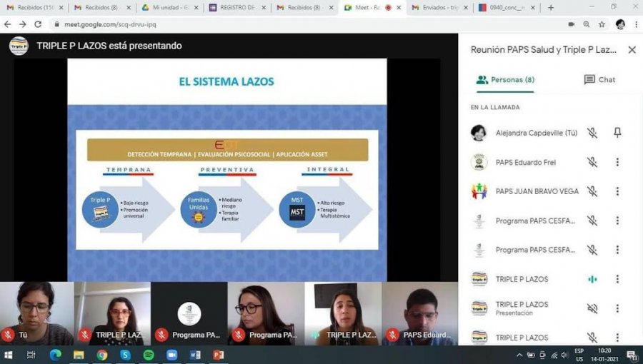The width and height of the screenshot is (643, 364).
Task: Open Task View on the taskbar
Action: [x=31, y=355]
